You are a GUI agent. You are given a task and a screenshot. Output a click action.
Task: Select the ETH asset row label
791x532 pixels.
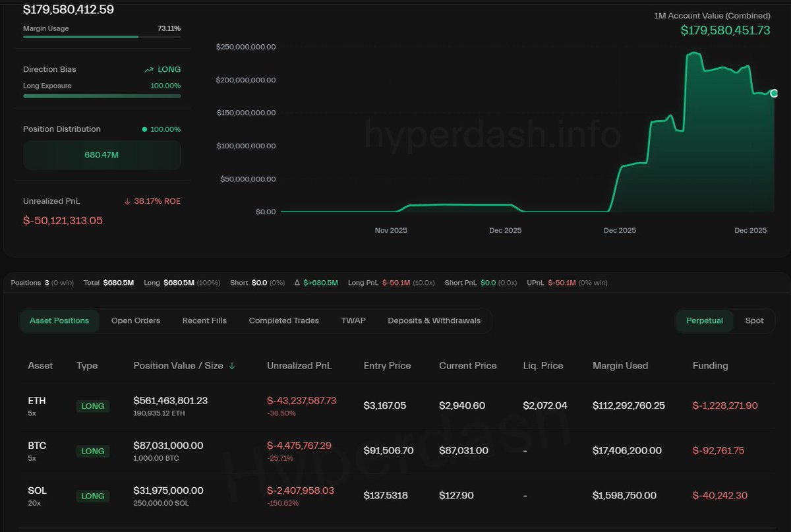[x=37, y=401]
